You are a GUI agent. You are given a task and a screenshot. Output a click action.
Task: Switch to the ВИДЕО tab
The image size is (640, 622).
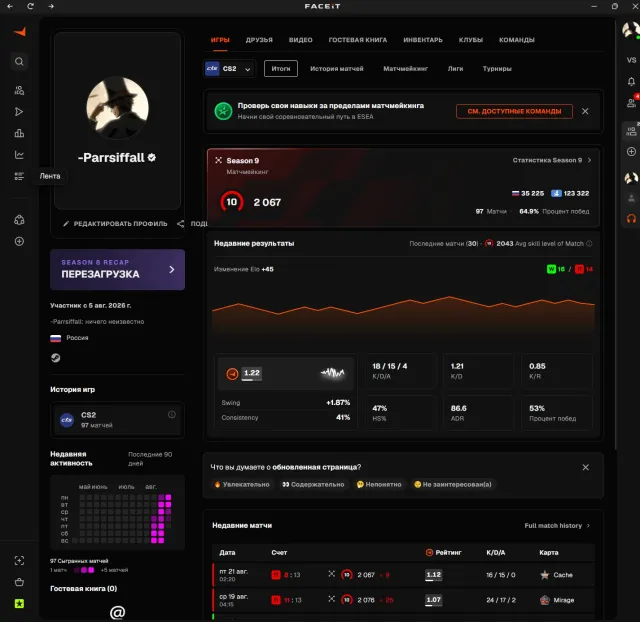[x=300, y=40]
